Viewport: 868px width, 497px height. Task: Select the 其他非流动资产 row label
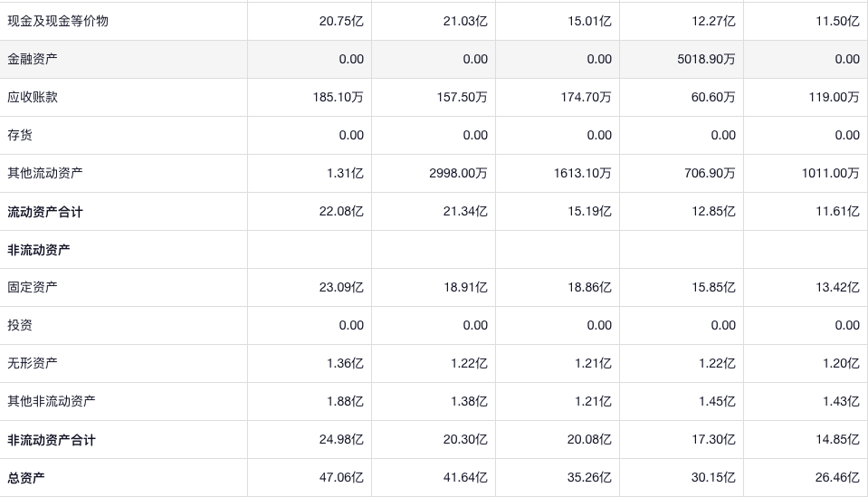[x=52, y=401]
